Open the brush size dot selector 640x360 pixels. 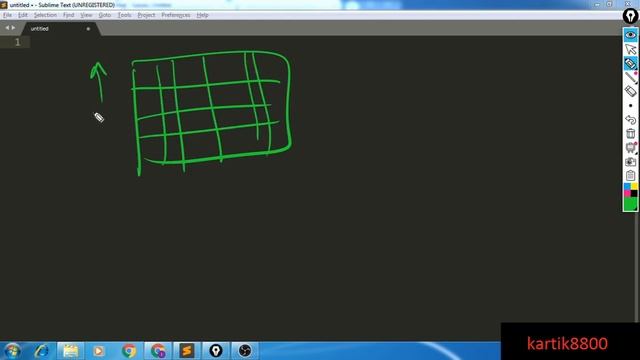click(630, 106)
